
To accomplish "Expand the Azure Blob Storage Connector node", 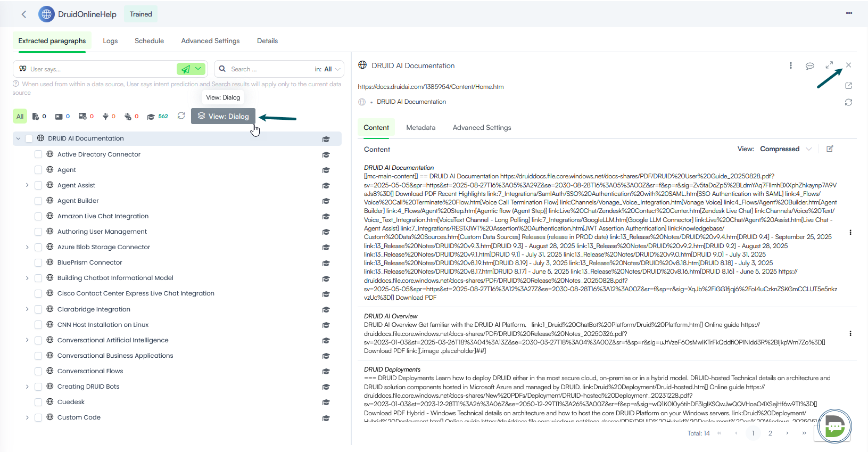I will pyautogui.click(x=27, y=247).
